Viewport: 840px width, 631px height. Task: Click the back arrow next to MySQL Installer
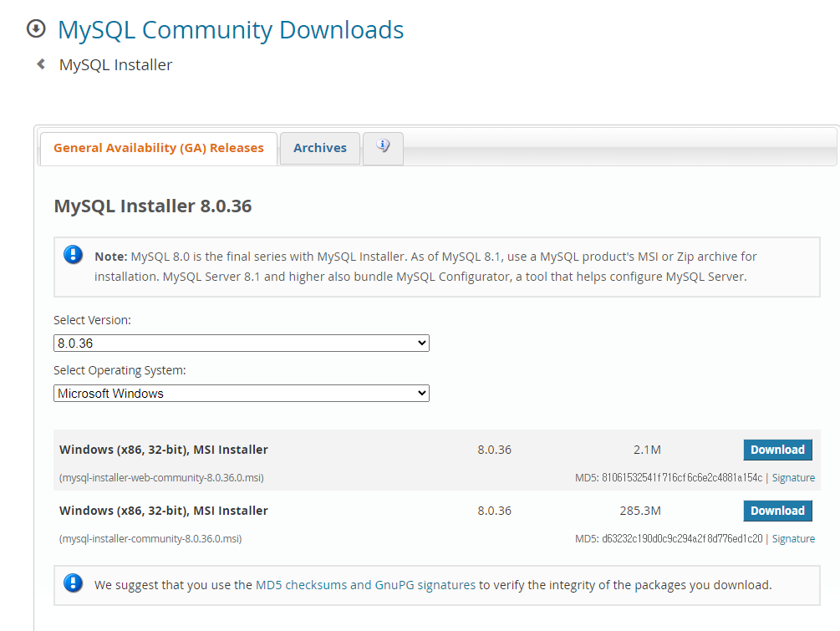[x=41, y=64]
